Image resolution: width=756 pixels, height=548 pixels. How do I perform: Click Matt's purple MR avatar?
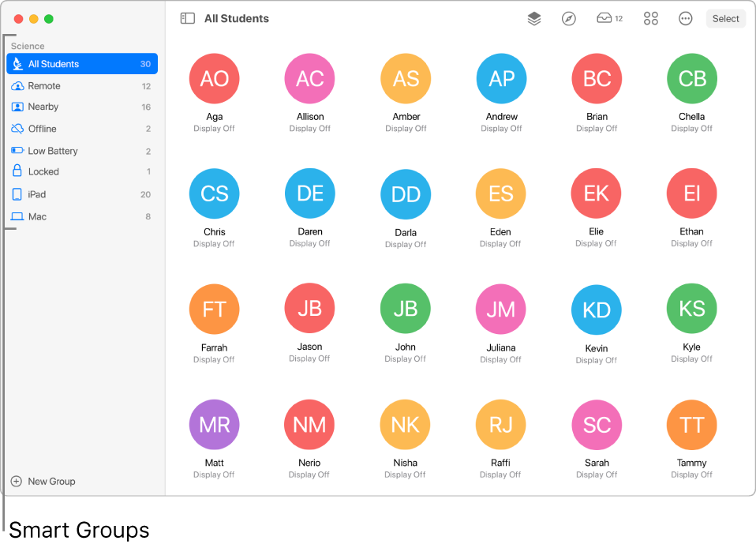click(215, 425)
